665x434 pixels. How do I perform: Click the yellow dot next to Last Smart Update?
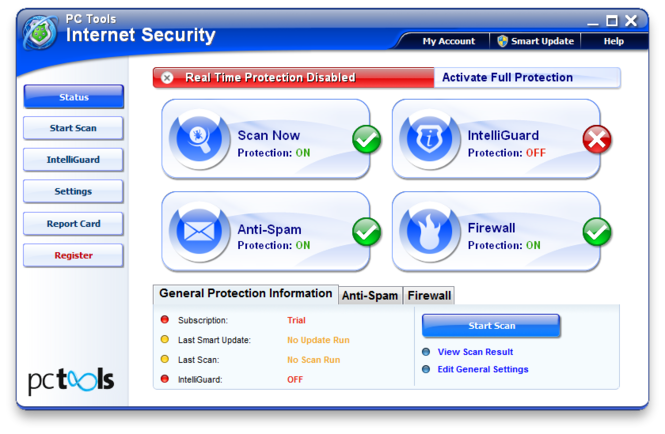[165, 339]
